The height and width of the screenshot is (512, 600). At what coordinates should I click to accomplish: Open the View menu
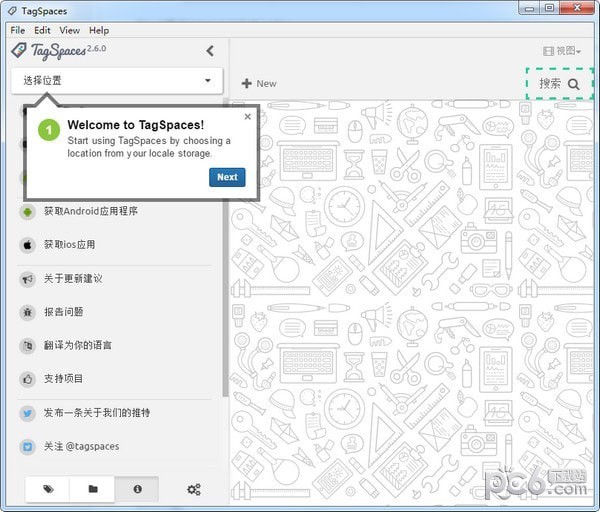[70, 30]
